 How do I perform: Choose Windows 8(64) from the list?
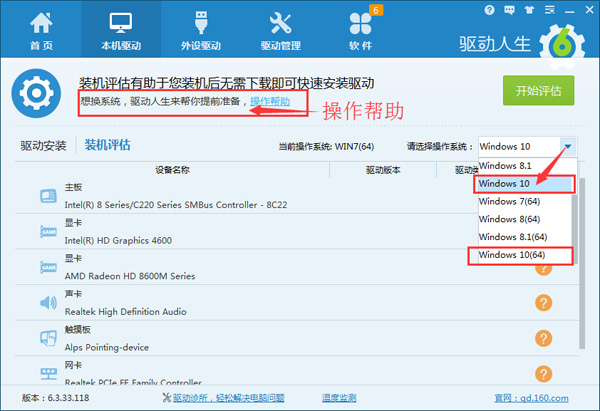(x=525, y=219)
